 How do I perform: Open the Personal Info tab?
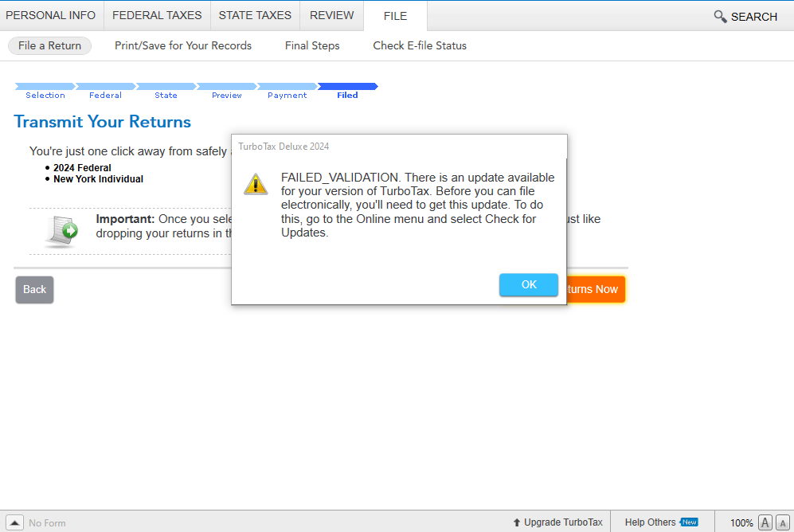coord(51,15)
